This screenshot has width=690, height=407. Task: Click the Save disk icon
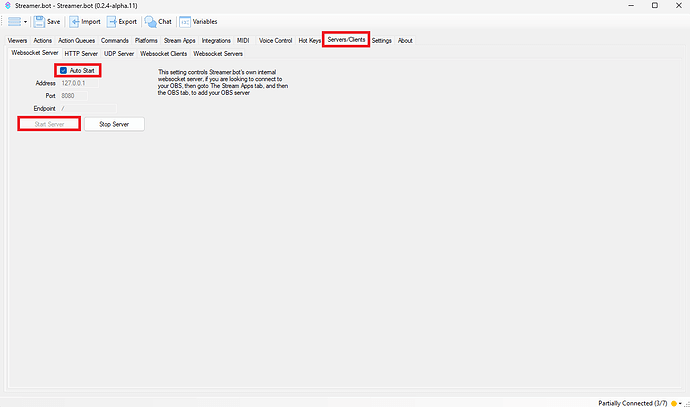click(x=38, y=21)
